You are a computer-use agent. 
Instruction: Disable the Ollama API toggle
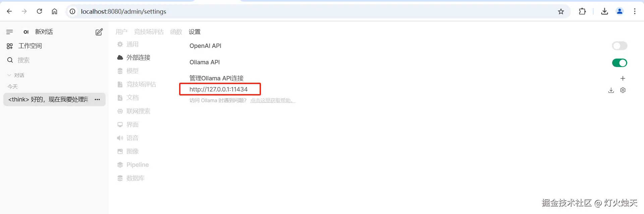click(x=619, y=63)
